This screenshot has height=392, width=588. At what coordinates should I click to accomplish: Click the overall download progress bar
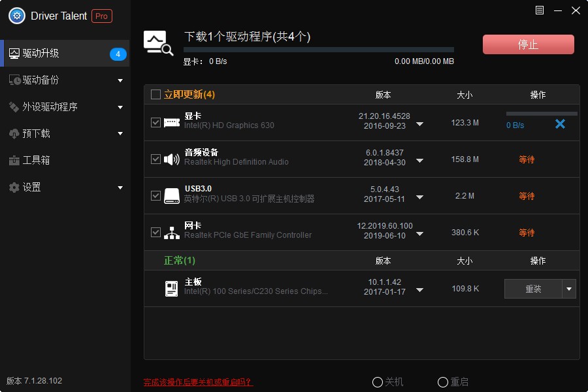[319, 50]
